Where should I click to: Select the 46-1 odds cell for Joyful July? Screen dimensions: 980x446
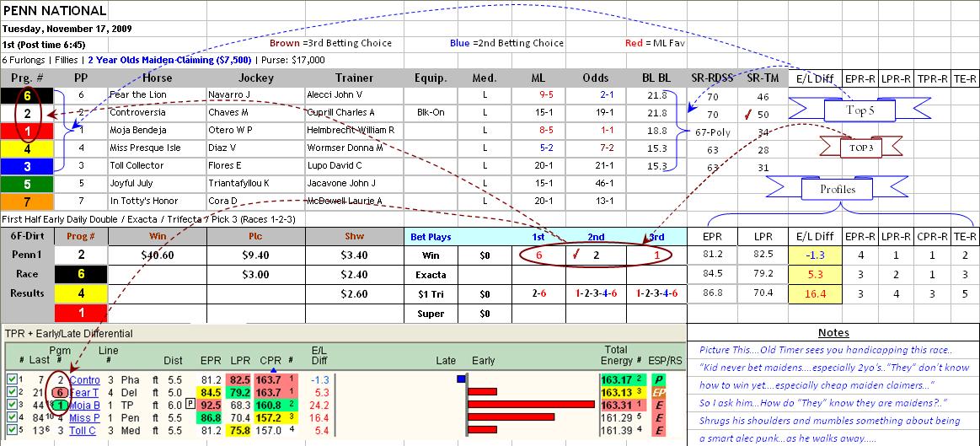[595, 184]
